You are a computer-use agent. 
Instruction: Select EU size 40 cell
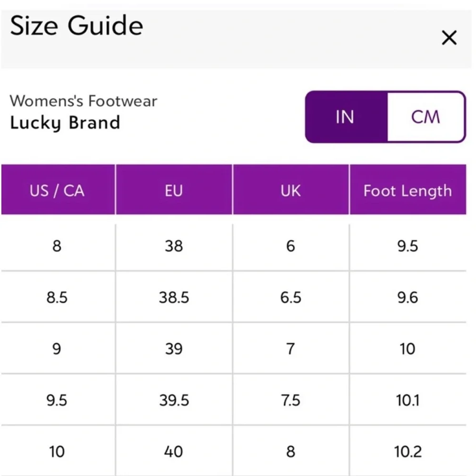click(174, 452)
